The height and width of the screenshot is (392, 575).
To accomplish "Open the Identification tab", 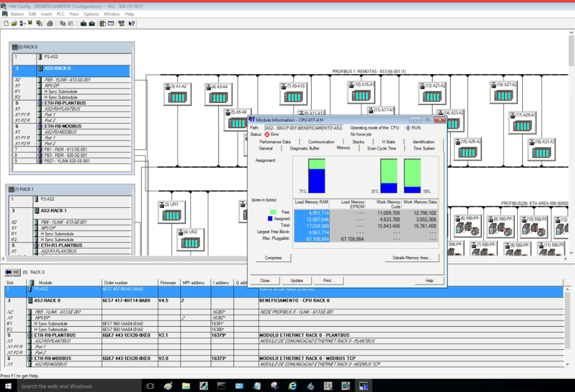I will (x=423, y=142).
